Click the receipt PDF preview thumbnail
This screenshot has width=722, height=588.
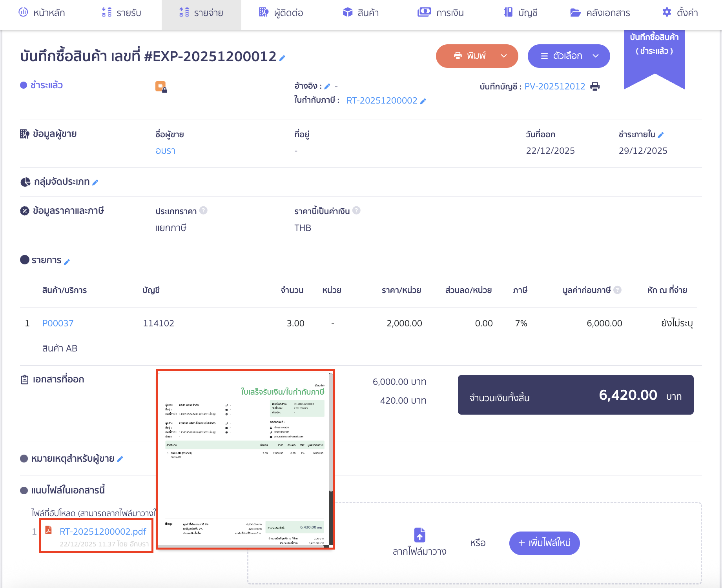coord(245,459)
